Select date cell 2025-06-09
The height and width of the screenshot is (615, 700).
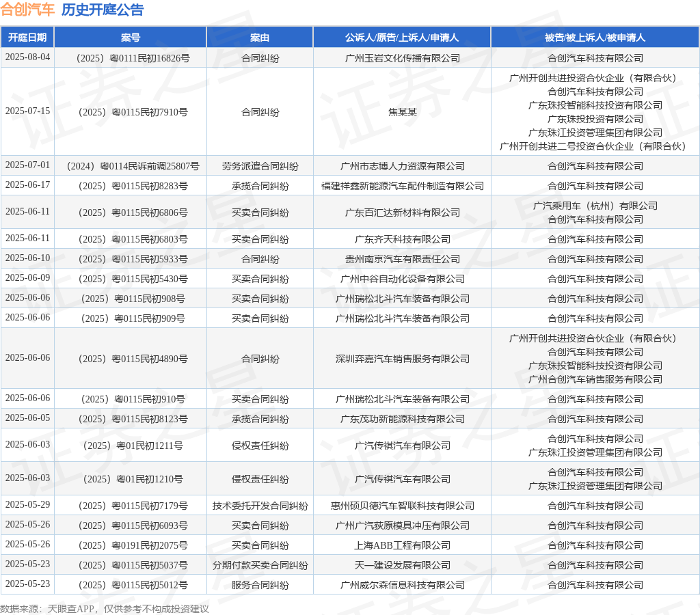pyautogui.click(x=27, y=277)
